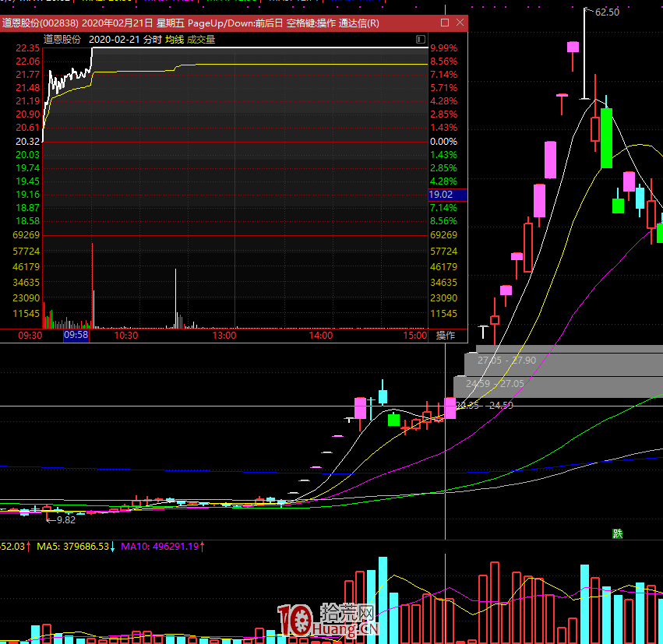Viewport: 663px width, 644px height.
Task: Click the panel layout icon beside 成交量
Action: coord(421,39)
